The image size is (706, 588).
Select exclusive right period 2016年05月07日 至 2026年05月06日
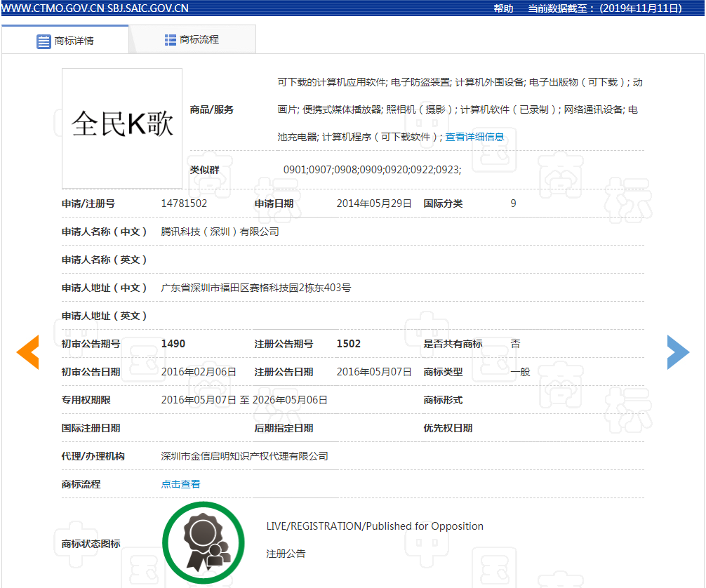pos(244,400)
